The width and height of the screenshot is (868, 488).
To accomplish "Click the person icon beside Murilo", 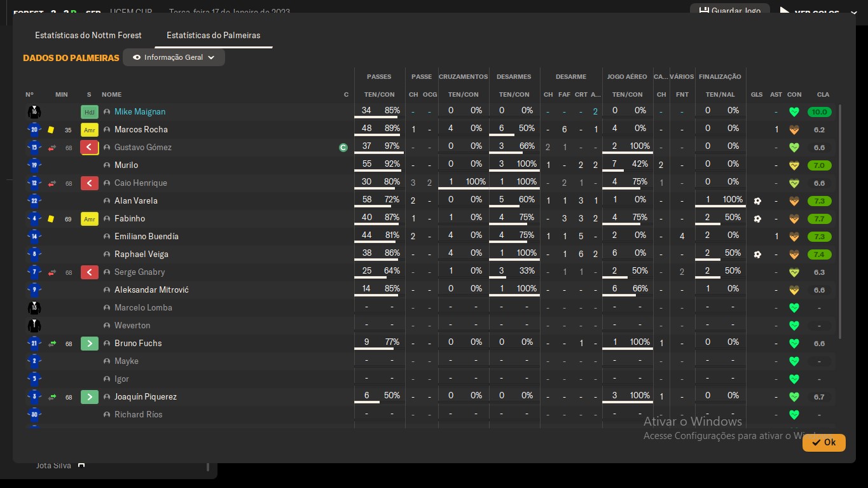I will [x=107, y=165].
